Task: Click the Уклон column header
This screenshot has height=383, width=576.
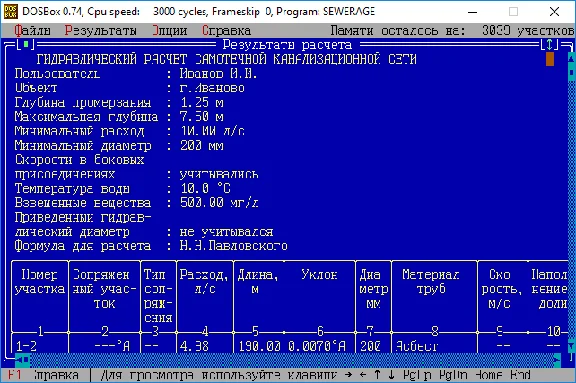Action: (319, 275)
